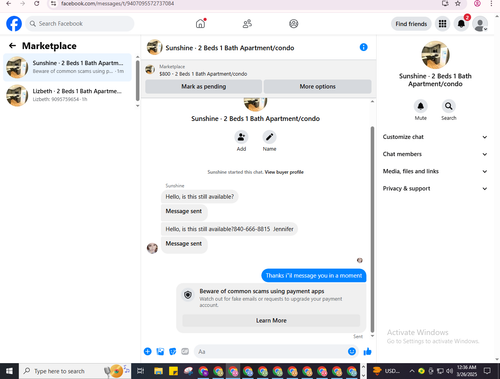This screenshot has height=379, width=500.
Task: Open the View buyer profile link
Action: pyautogui.click(x=284, y=172)
